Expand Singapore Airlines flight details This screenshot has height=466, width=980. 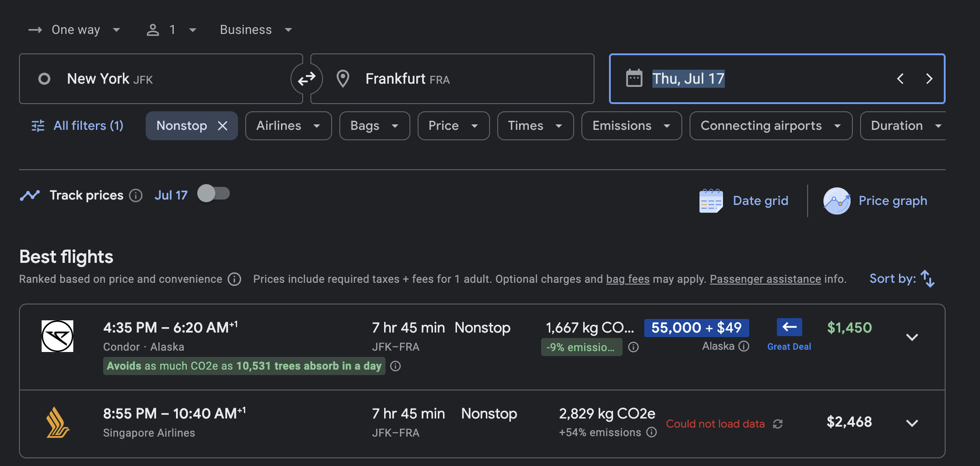[x=912, y=423]
